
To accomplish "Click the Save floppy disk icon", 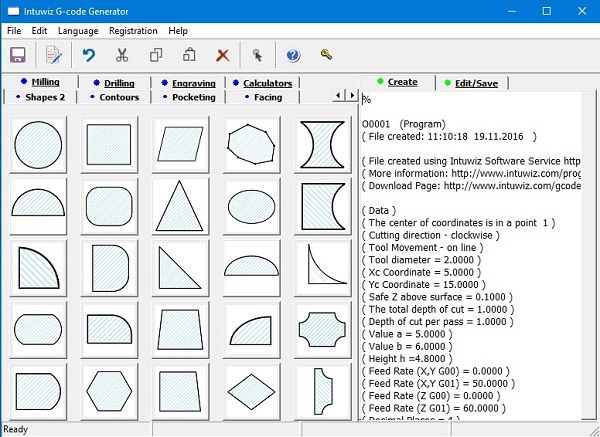I will tap(18, 55).
